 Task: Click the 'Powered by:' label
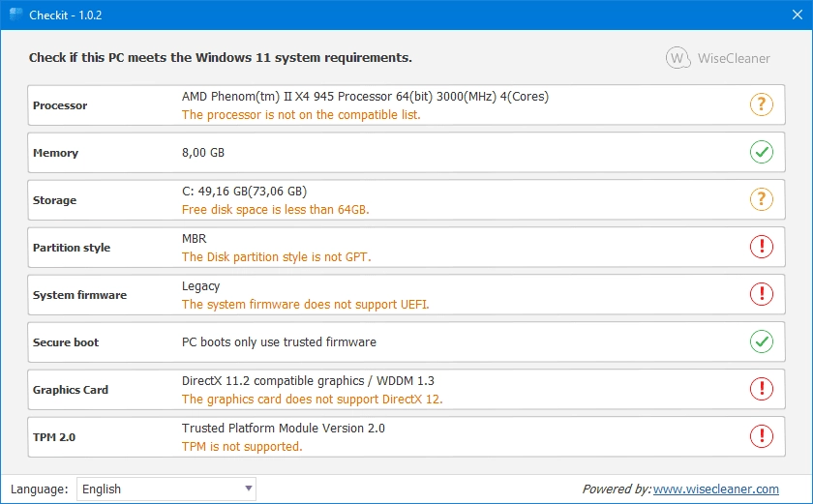click(617, 489)
